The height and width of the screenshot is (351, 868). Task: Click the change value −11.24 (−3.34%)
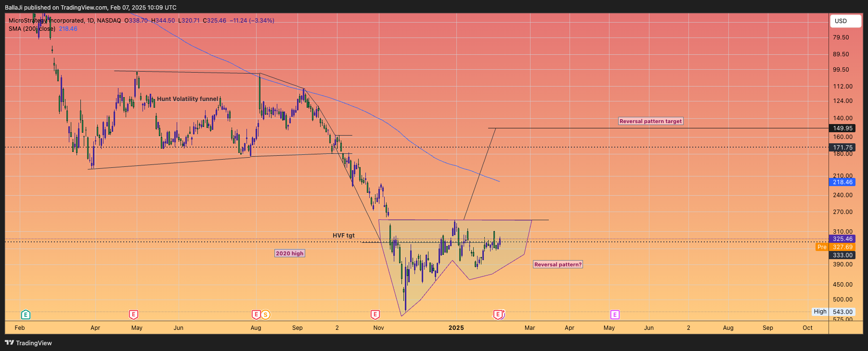coord(252,21)
